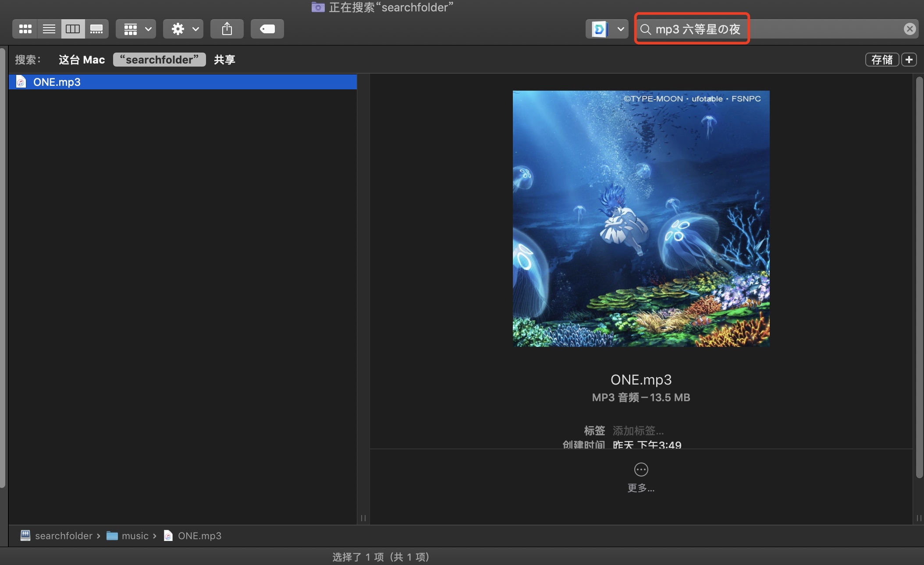The height and width of the screenshot is (565, 924).
Task: Click the purple smart folder title icon
Action: point(318,7)
